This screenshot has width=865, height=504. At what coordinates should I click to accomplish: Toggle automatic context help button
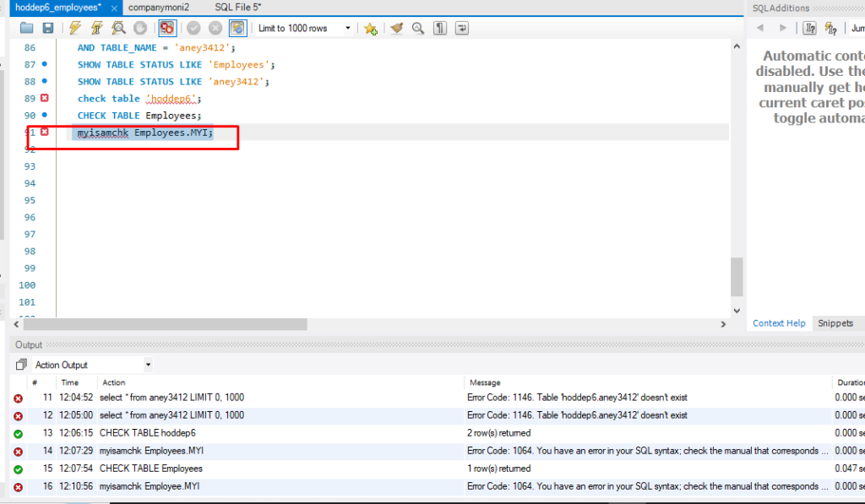[809, 28]
